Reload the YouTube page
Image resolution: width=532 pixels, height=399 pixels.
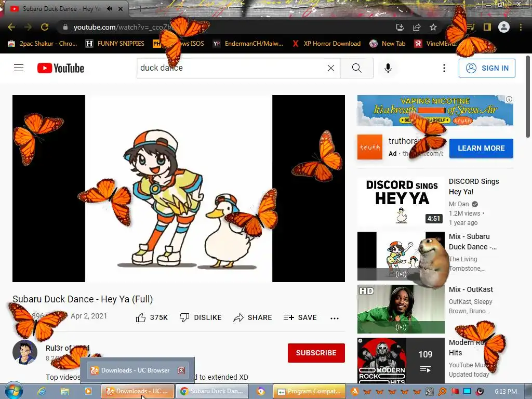pyautogui.click(x=45, y=27)
